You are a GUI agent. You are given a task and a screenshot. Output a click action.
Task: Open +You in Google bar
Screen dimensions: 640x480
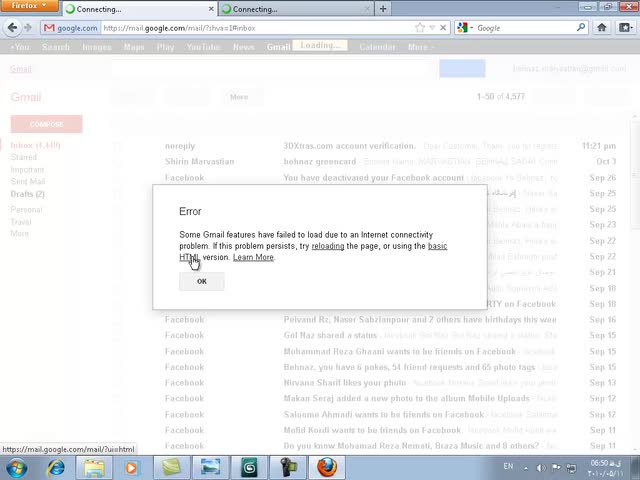(x=20, y=47)
